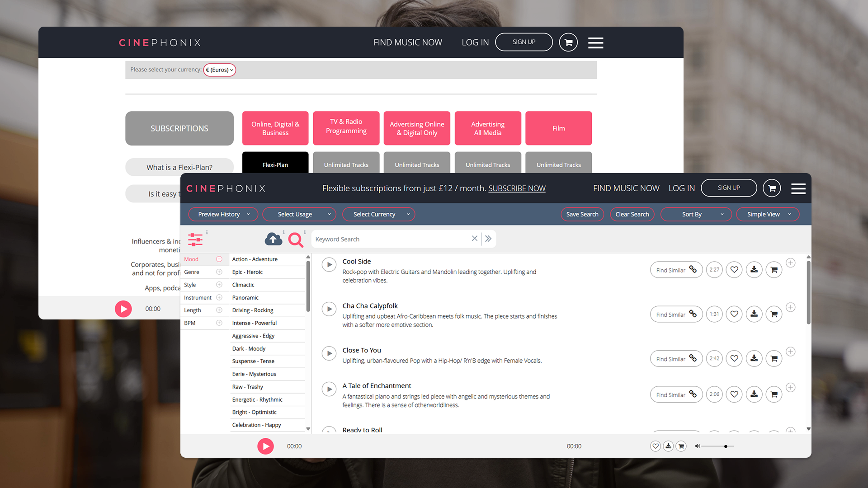This screenshot has height=488, width=868.
Task: Open the Sort By dropdown
Action: point(696,214)
